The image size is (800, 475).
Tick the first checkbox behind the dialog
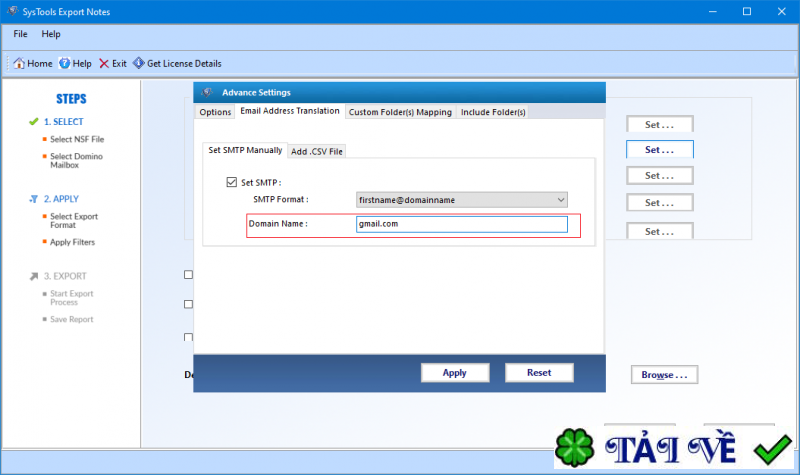point(188,274)
